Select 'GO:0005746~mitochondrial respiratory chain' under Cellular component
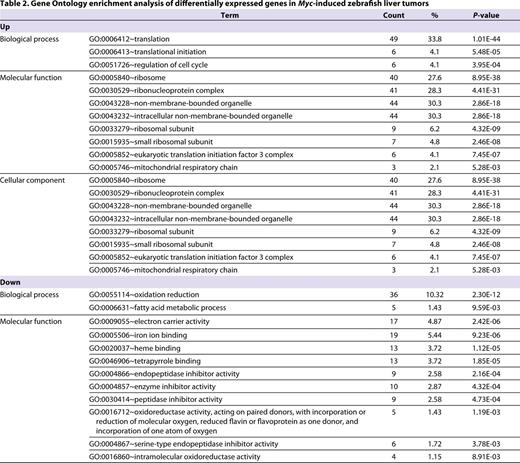Screen dimensions: 520x463 163,270
